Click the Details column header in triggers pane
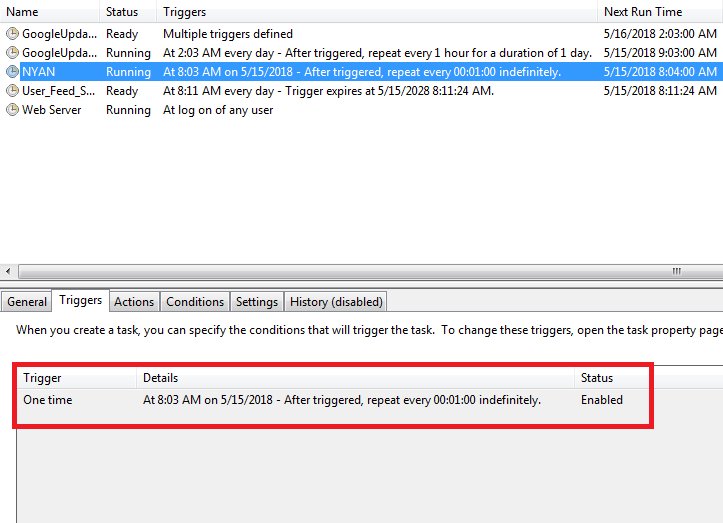The width and height of the screenshot is (723, 523). 356,378
